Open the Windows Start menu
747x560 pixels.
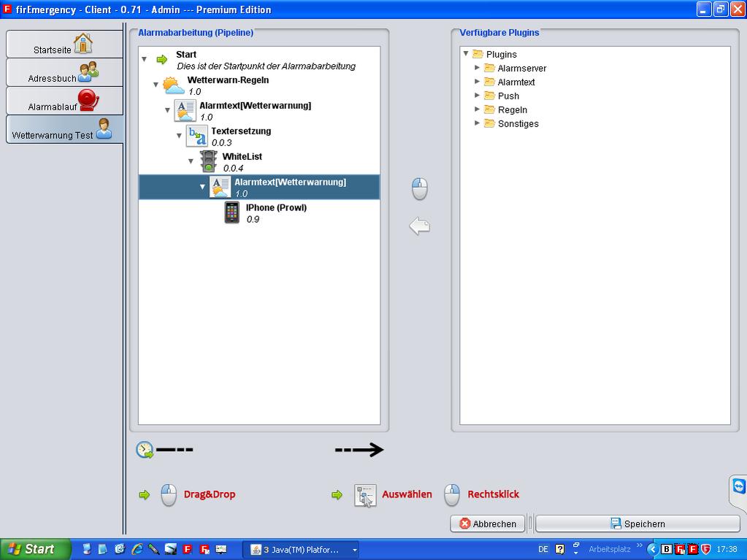pyautogui.click(x=35, y=549)
